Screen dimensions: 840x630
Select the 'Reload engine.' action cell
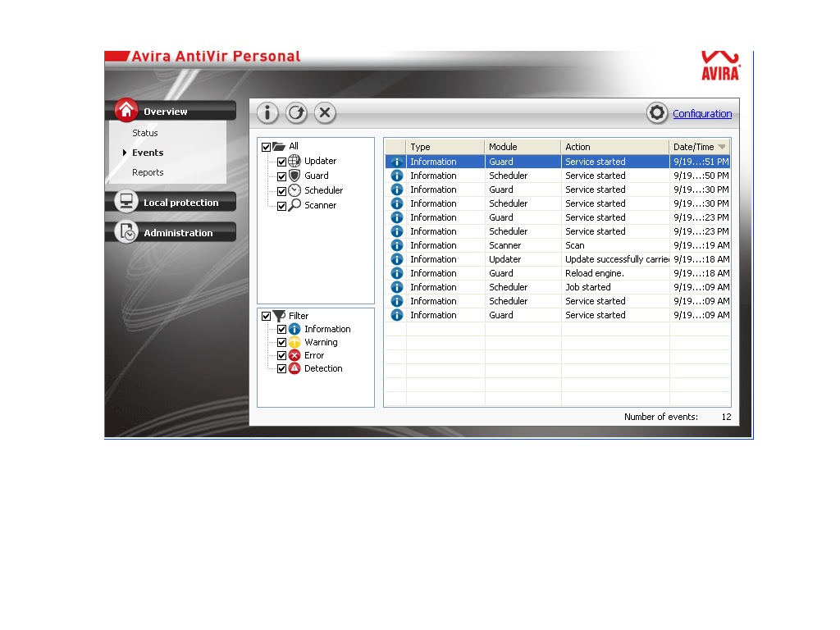click(615, 273)
